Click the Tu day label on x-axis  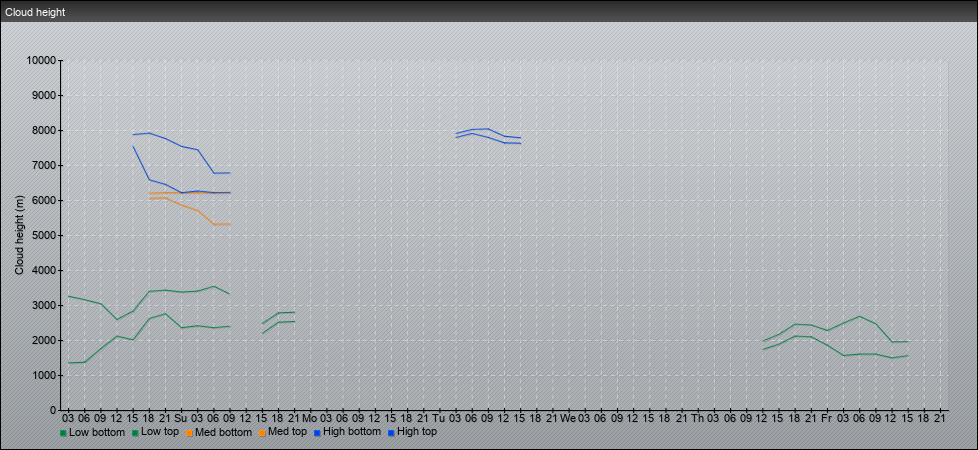[x=439, y=418]
